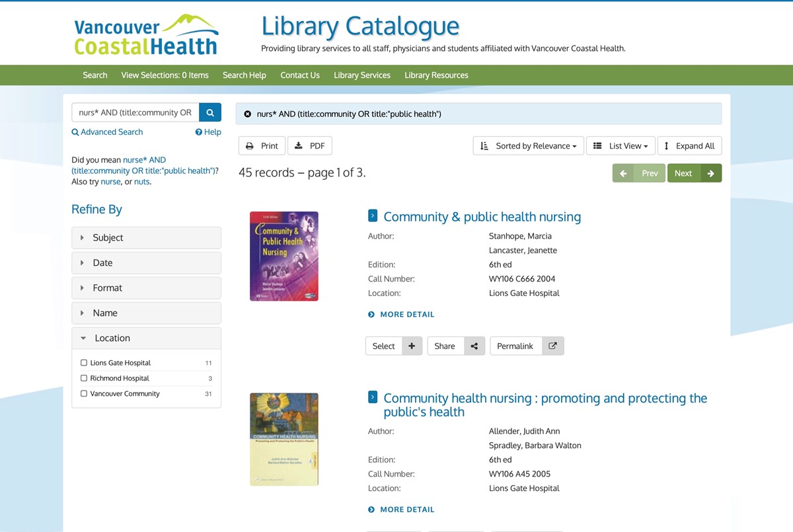The height and width of the screenshot is (532, 793).
Task: Click the Community Health Nursing book cover
Action: [x=284, y=439]
